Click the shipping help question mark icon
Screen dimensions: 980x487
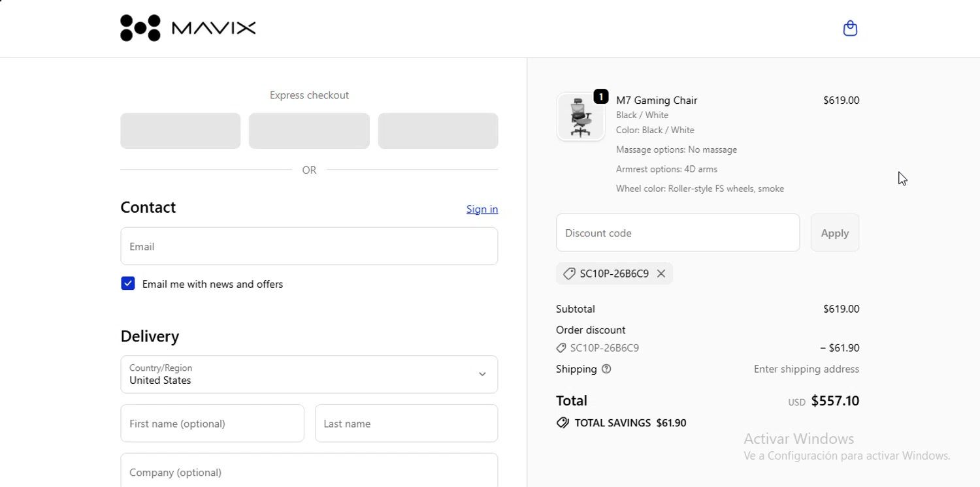click(x=606, y=369)
